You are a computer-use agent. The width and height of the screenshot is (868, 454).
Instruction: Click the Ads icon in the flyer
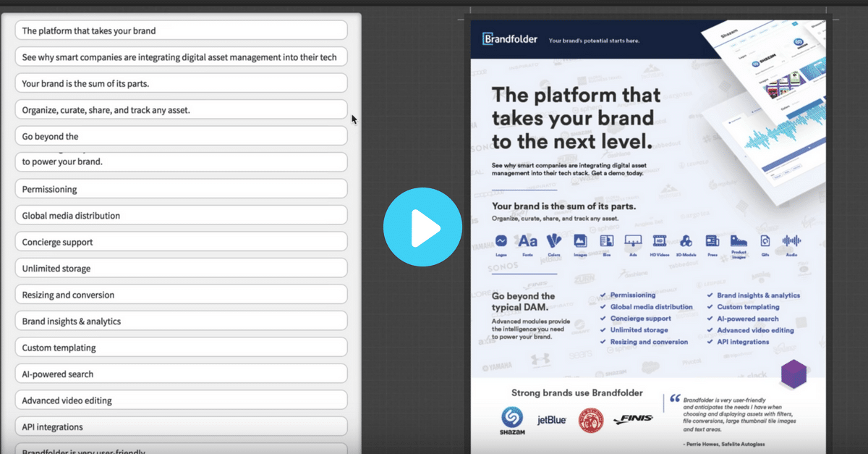633,241
